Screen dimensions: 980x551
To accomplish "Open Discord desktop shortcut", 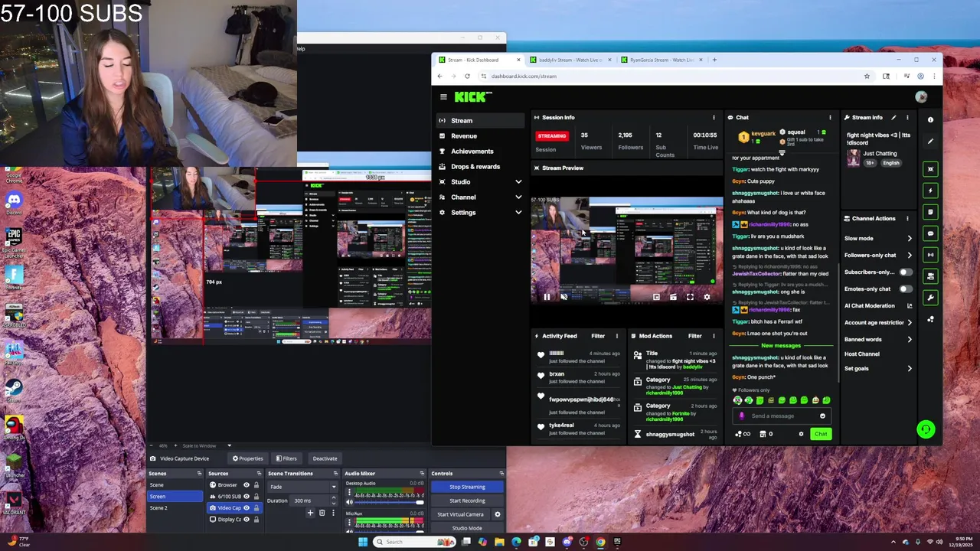I will tap(13, 202).
